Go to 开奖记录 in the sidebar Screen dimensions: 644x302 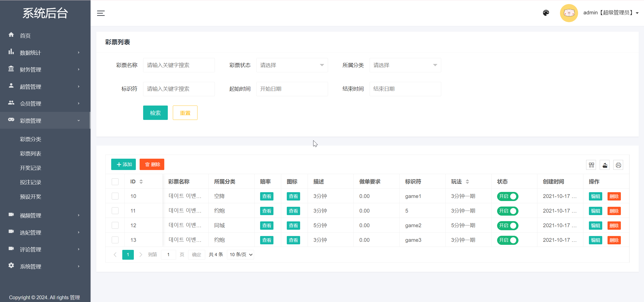tap(30, 168)
